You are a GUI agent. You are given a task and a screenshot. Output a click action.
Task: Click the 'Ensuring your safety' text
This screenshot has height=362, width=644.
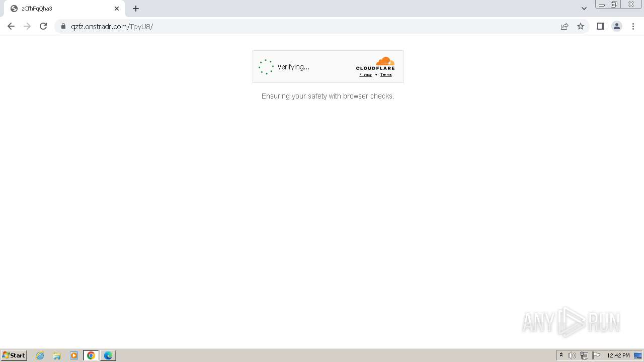tap(328, 96)
